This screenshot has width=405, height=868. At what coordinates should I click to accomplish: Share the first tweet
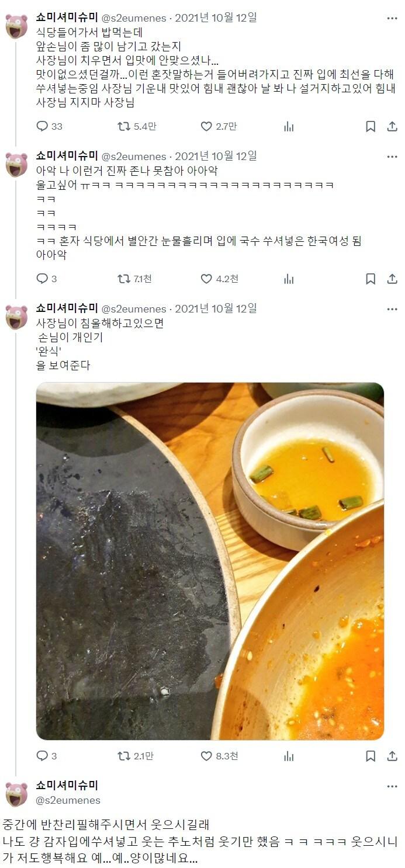pyautogui.click(x=392, y=126)
